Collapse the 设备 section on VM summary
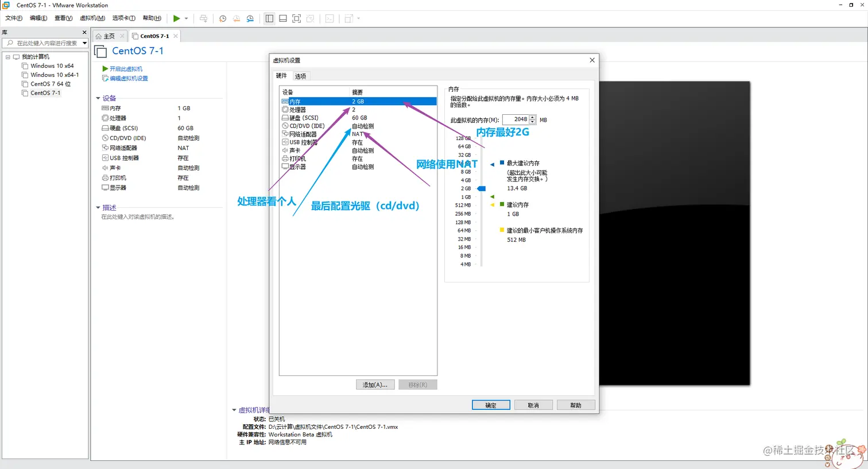868x469 pixels. click(98, 98)
